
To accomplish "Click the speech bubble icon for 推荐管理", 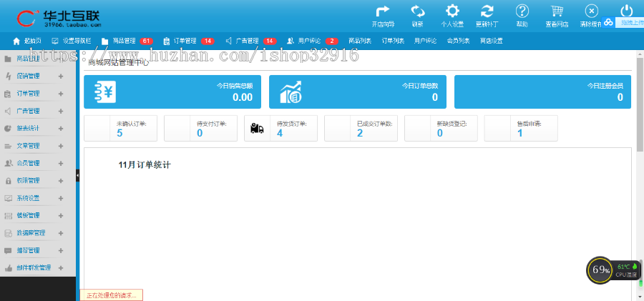I will coord(8,250).
